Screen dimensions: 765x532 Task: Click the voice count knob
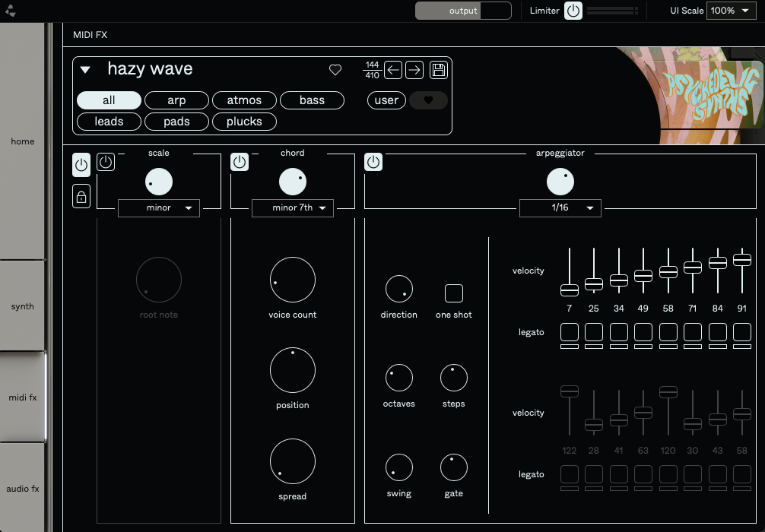pyautogui.click(x=293, y=280)
